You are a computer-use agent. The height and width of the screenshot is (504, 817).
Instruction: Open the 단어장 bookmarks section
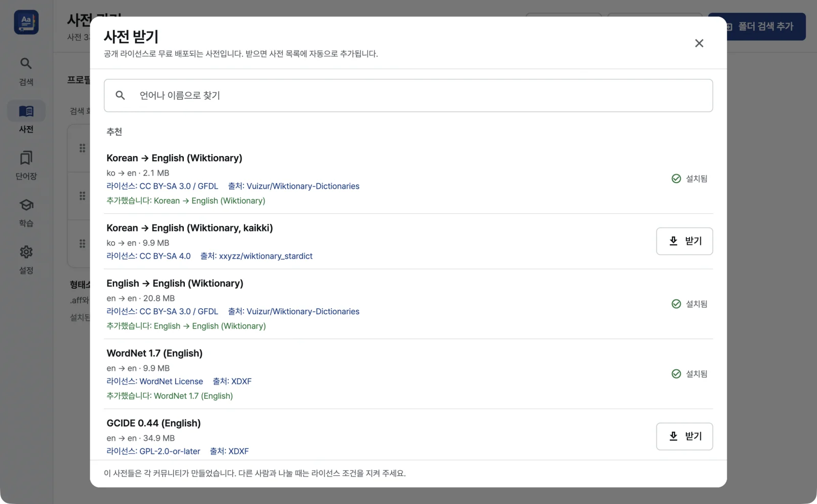pyautogui.click(x=26, y=165)
